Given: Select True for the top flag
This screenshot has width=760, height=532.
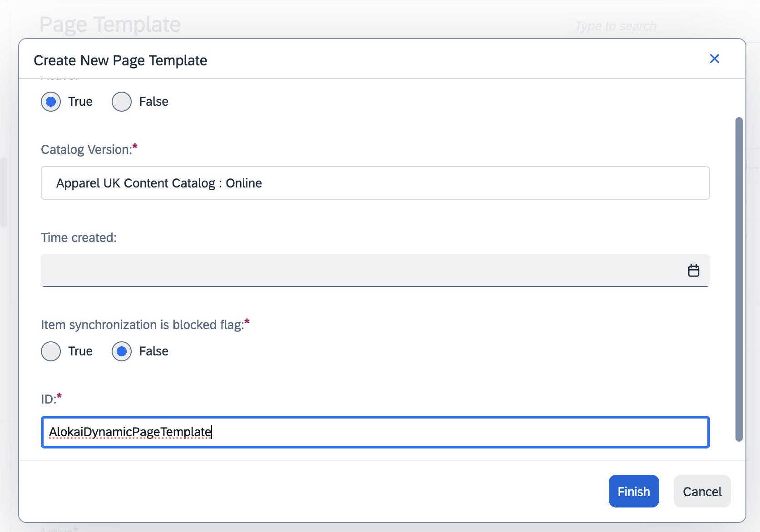Looking at the screenshot, I should pos(51,101).
